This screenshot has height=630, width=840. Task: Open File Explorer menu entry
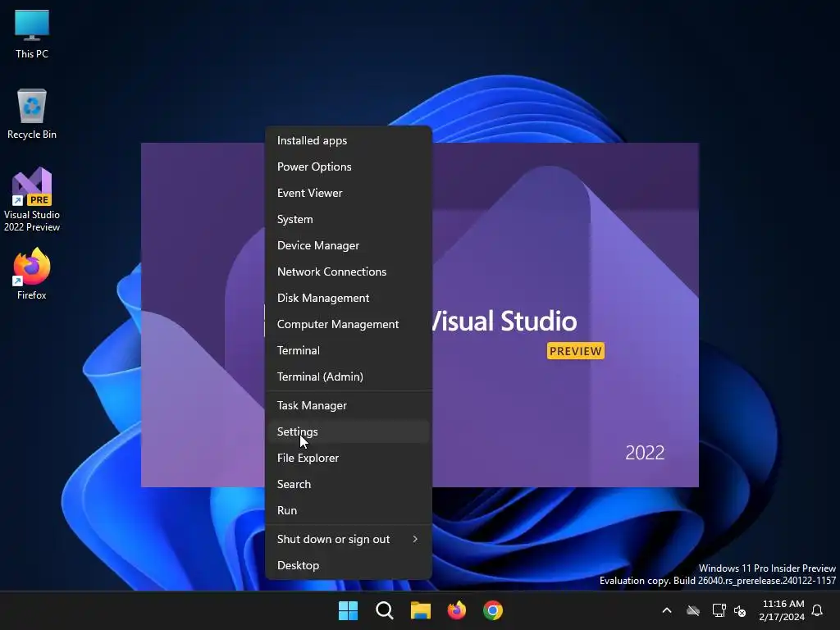pos(348,458)
